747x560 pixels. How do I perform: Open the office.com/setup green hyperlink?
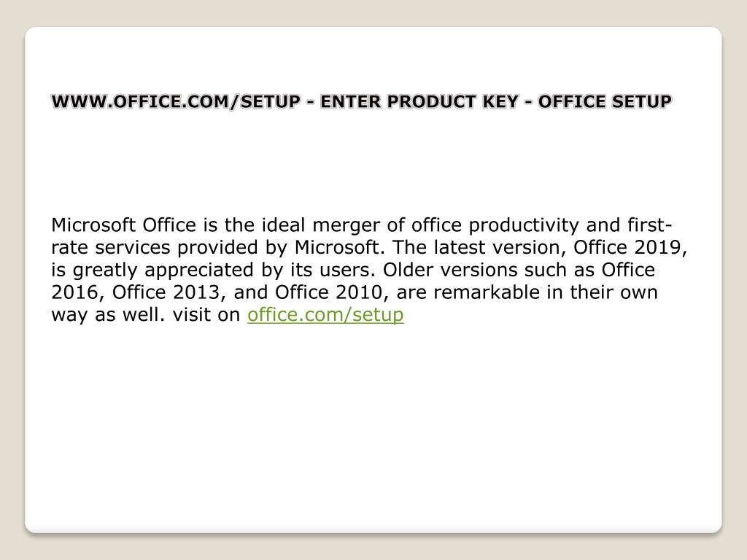(x=325, y=315)
